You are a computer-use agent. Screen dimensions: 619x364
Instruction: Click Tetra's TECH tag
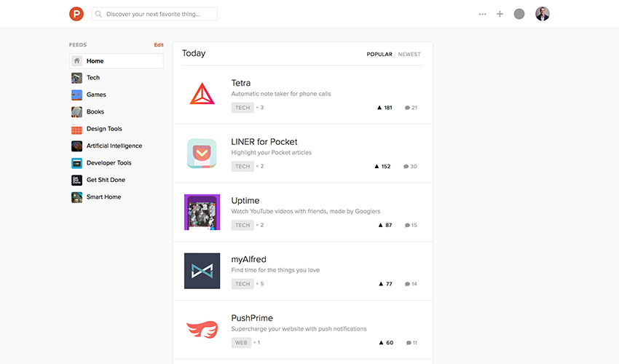click(243, 108)
